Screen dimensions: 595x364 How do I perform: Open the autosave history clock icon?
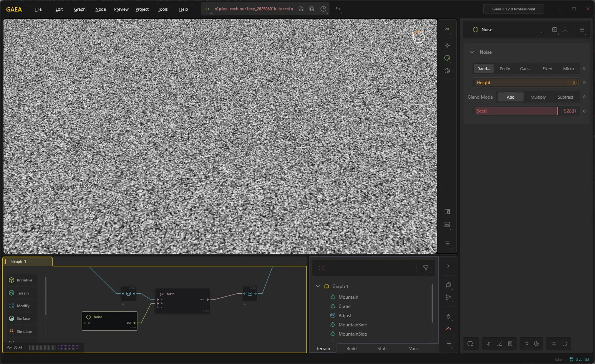pyautogui.click(x=323, y=9)
